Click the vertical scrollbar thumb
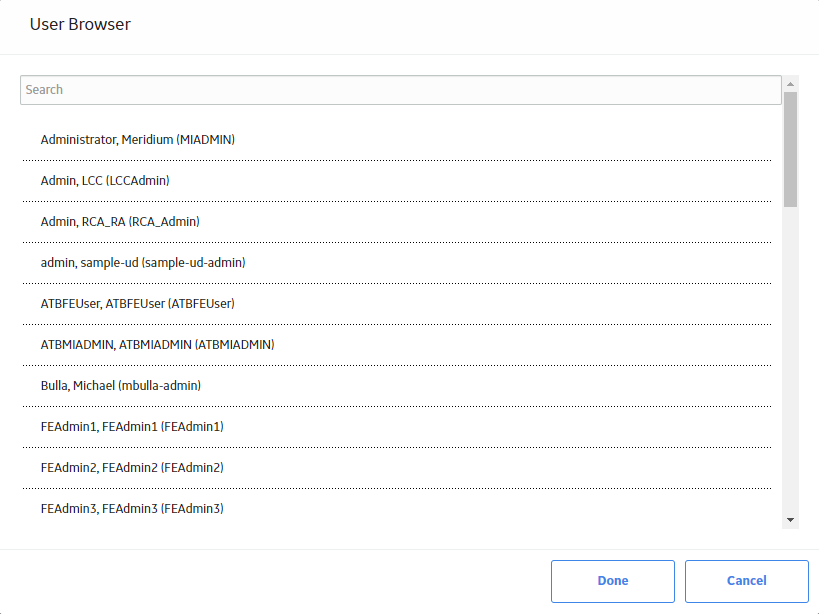819x614 pixels. [x=790, y=149]
